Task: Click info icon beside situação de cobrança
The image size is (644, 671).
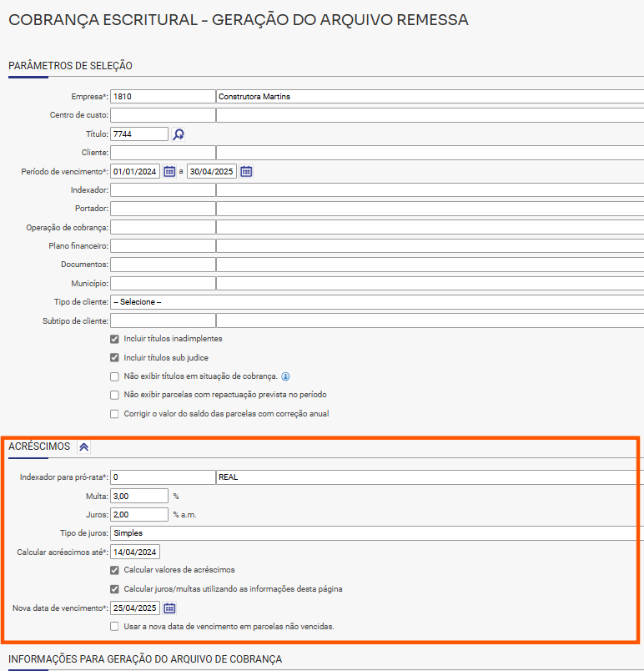Action: [285, 376]
